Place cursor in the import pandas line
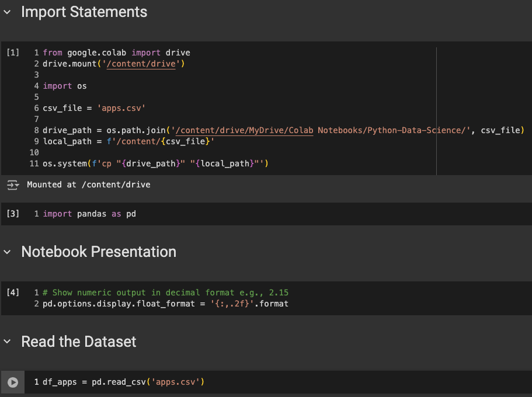The width and height of the screenshot is (532, 397). pyautogui.click(x=89, y=214)
